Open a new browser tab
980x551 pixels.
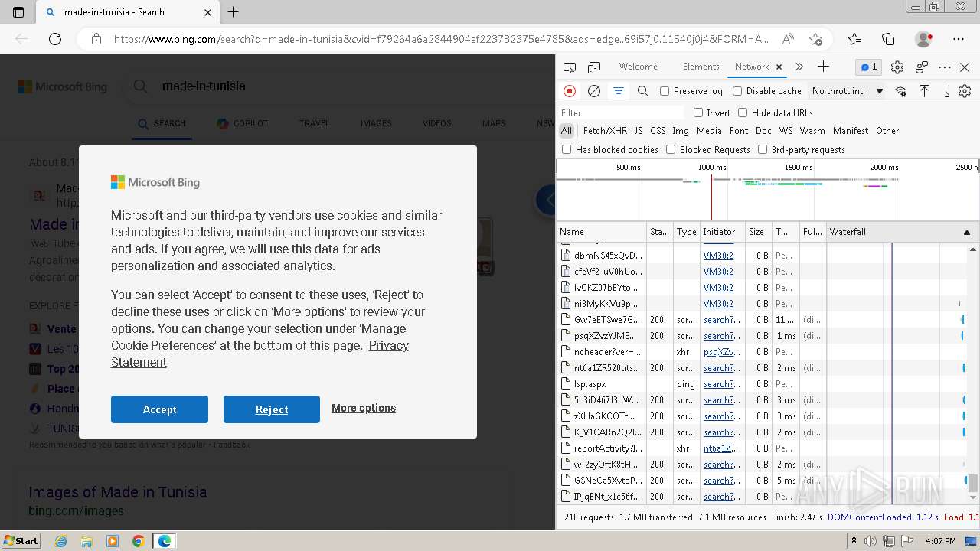(234, 12)
